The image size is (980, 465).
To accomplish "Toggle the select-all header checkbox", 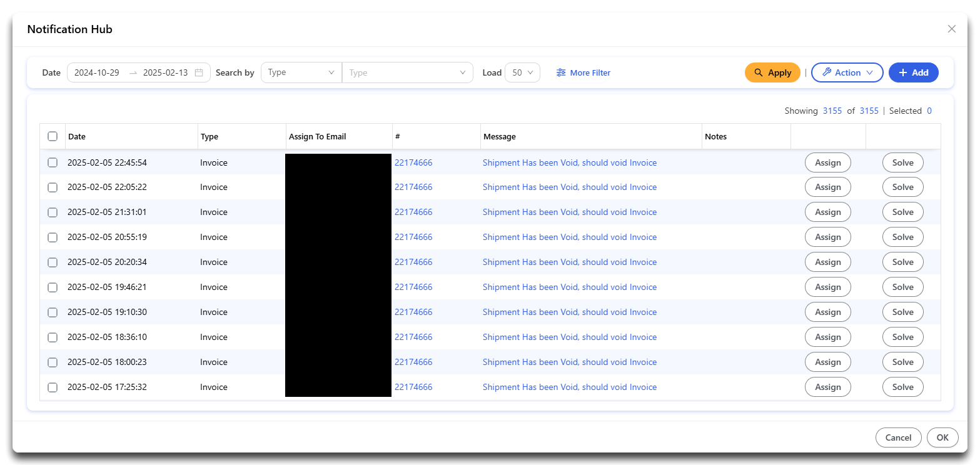I will point(53,136).
